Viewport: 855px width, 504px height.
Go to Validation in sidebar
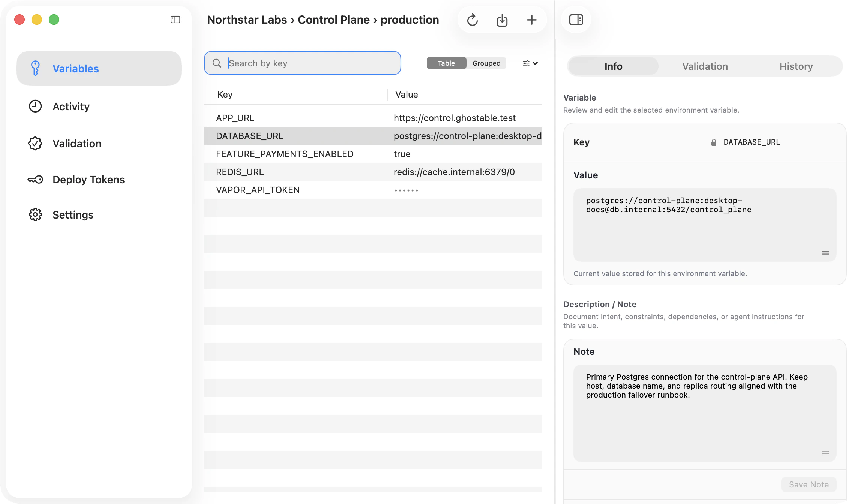point(76,144)
